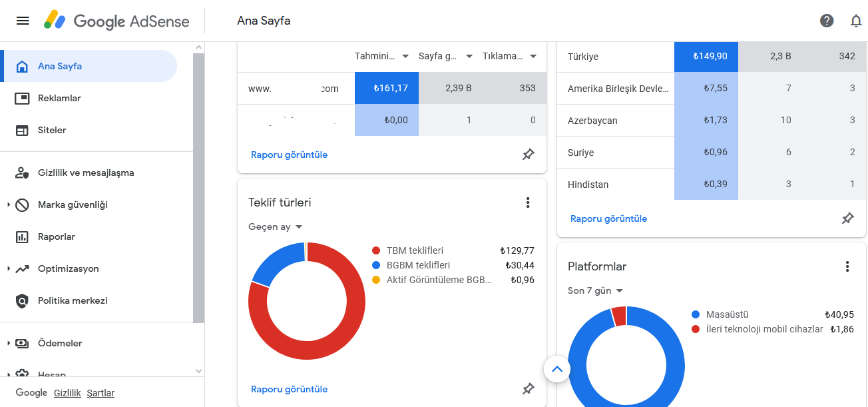The width and height of the screenshot is (868, 407).
Task: Open Platformlar card three-dot menu
Action: pos(847,266)
